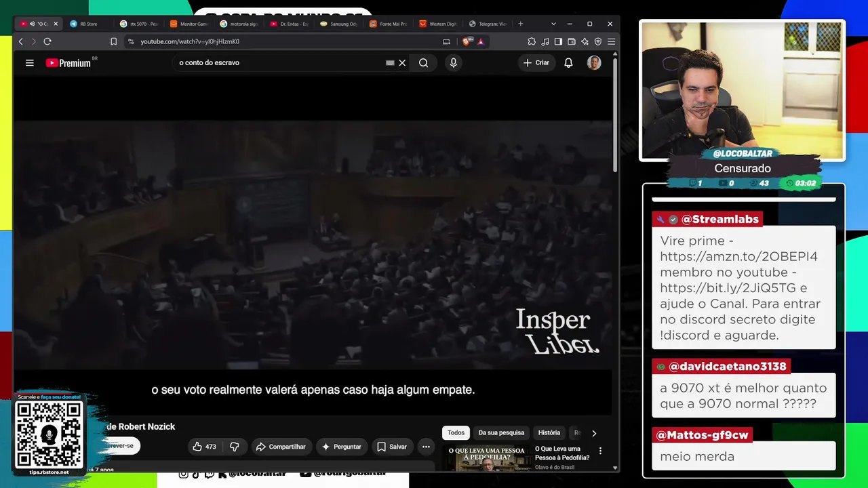Select the Todos filter chip

(x=456, y=433)
